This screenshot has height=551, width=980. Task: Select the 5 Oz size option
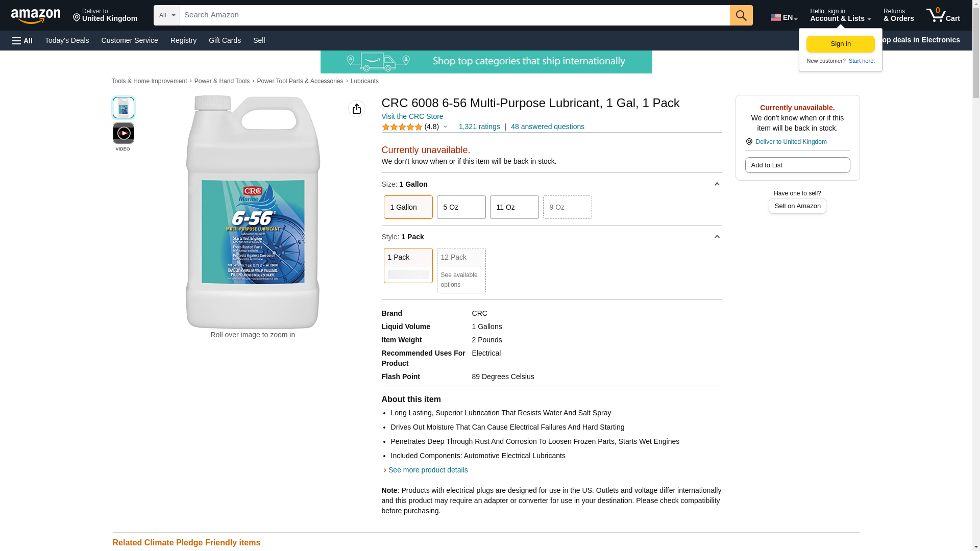(x=461, y=207)
